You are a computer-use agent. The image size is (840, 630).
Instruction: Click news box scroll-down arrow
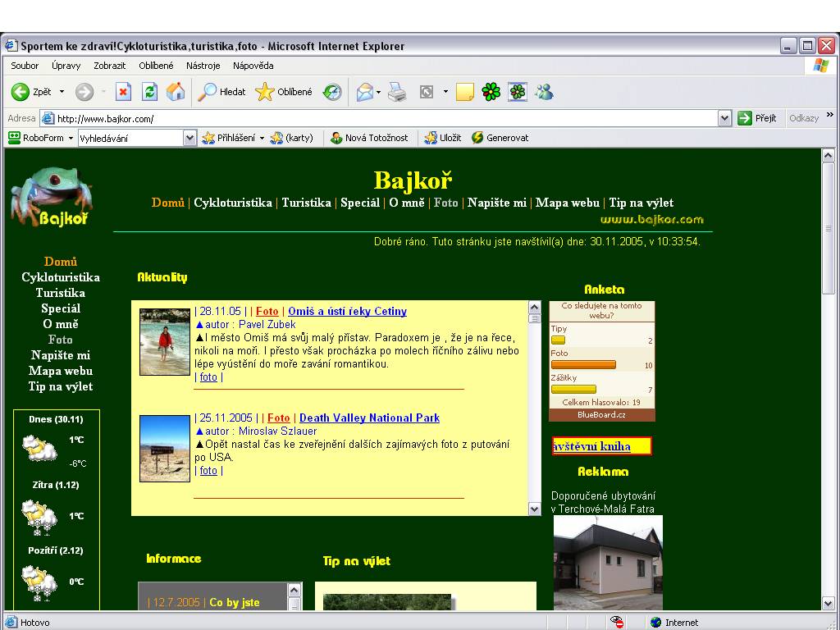point(534,509)
